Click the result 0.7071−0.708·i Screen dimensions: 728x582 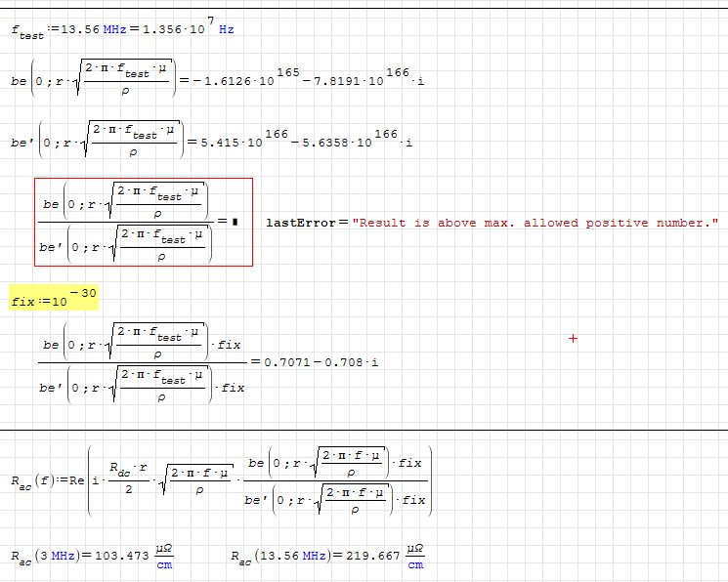tap(317, 361)
